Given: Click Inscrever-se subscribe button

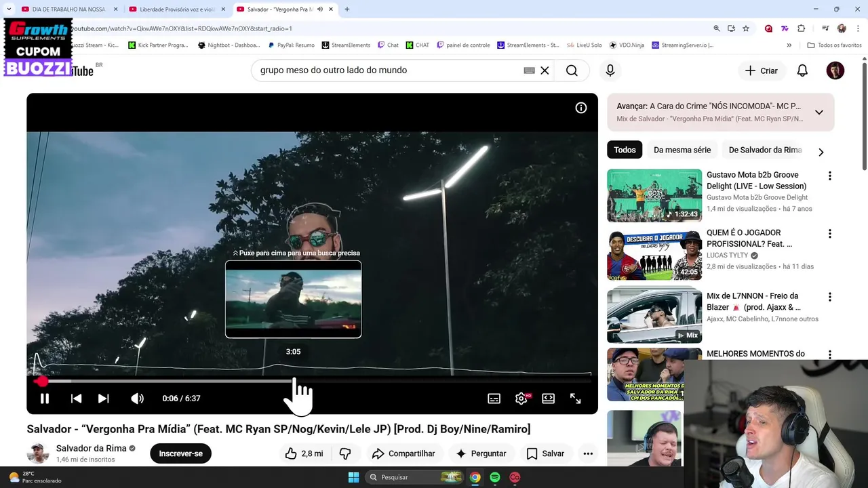Looking at the screenshot, I should coord(180,453).
